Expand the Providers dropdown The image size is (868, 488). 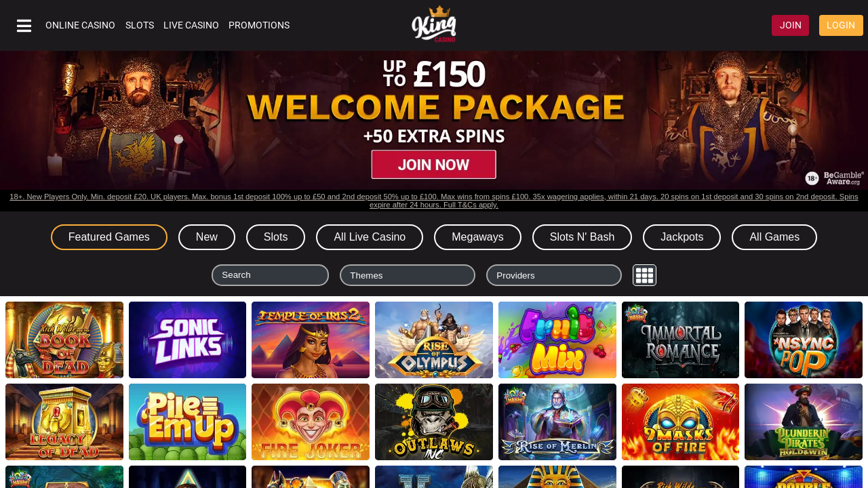554,275
